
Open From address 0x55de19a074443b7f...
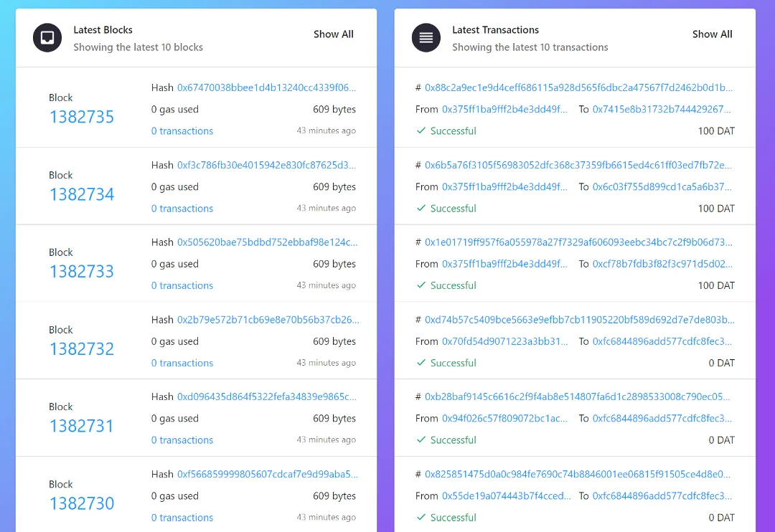tap(507, 496)
